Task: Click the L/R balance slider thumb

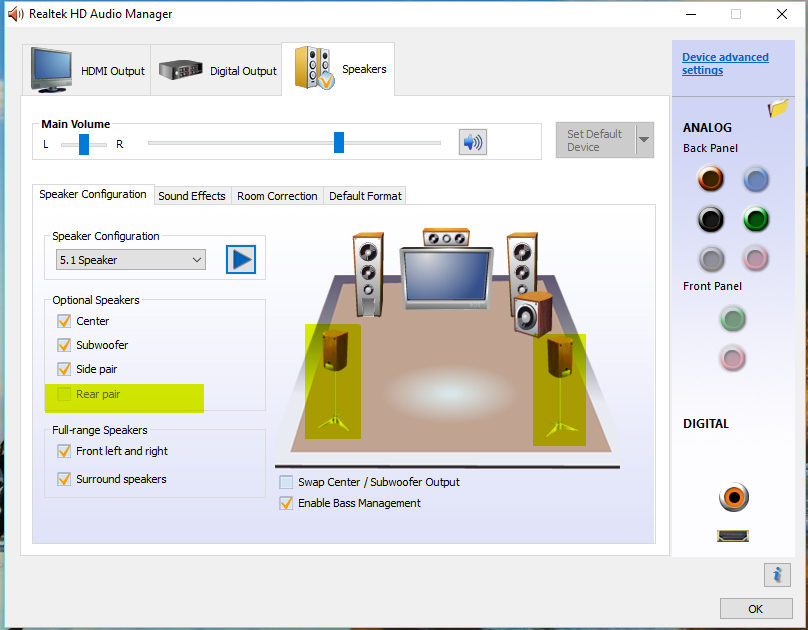Action: 83,144
